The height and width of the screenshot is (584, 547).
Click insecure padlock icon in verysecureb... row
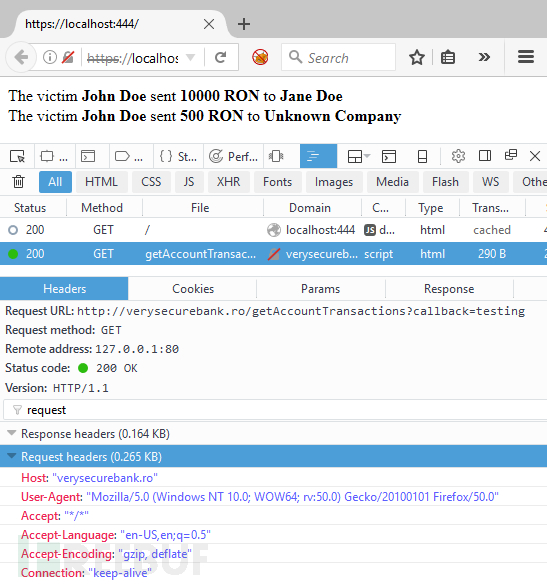(x=274, y=254)
